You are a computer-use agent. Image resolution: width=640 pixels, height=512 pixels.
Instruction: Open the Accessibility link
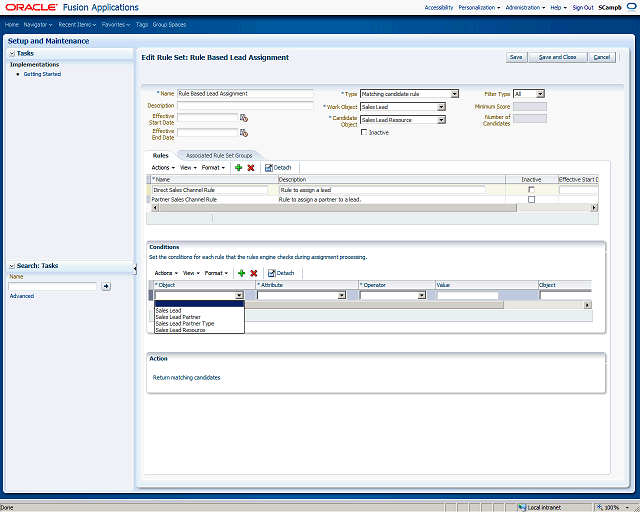[439, 7]
